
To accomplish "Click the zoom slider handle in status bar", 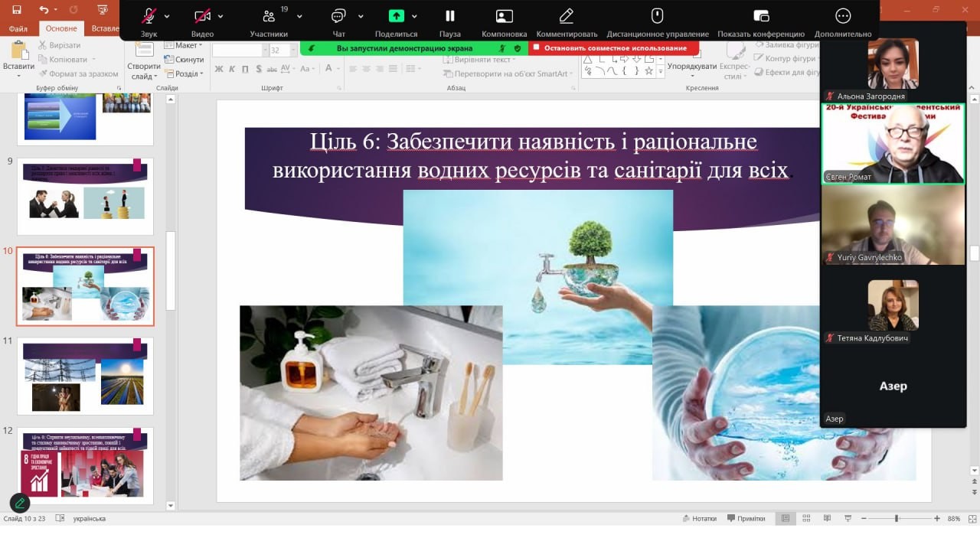I will [x=897, y=519].
